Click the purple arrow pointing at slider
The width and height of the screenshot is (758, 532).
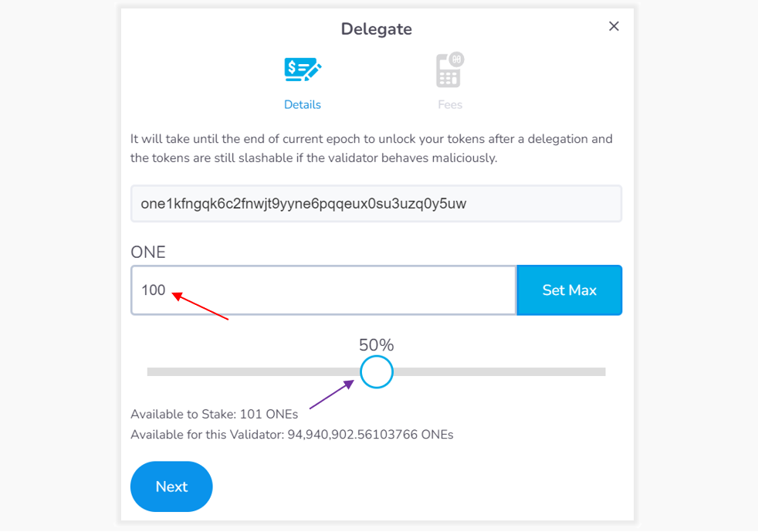(x=332, y=395)
